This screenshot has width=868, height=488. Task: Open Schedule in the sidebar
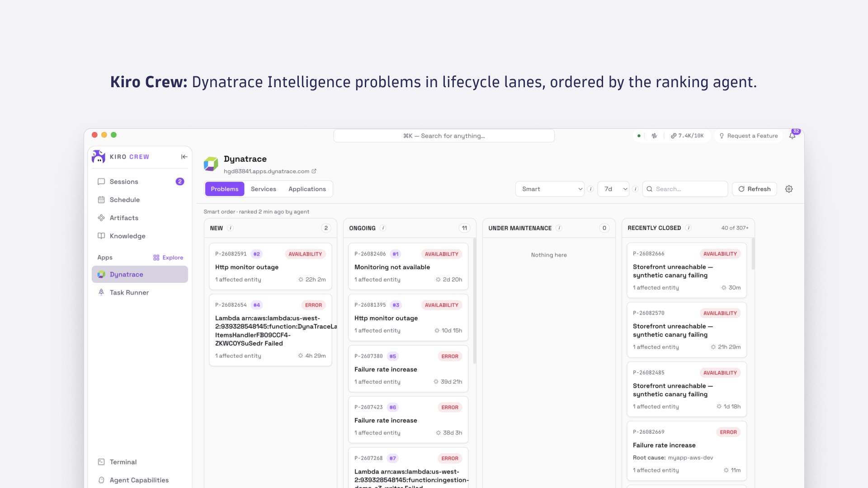[x=140, y=200]
